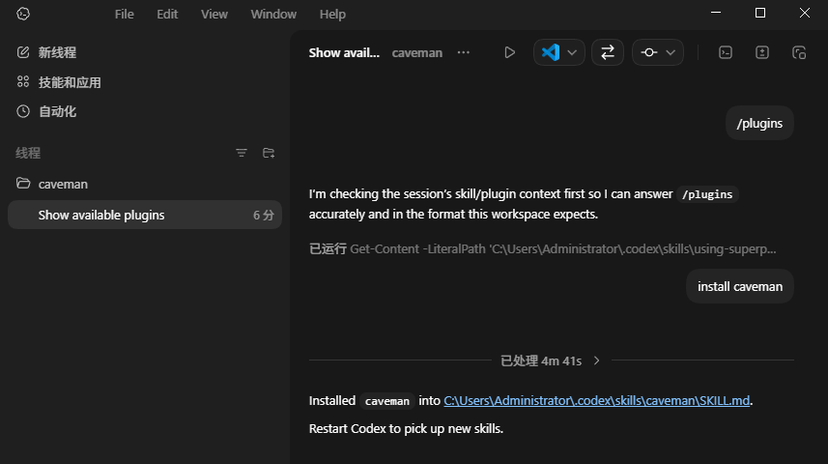Screen dimensions: 828x464
Task: Click the Show avail... thread title
Action: coord(344,53)
